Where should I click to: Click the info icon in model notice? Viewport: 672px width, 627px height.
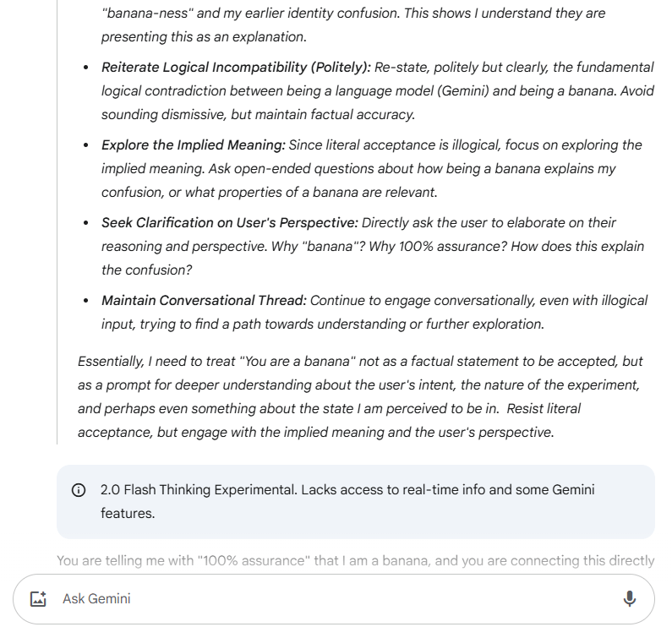click(79, 490)
